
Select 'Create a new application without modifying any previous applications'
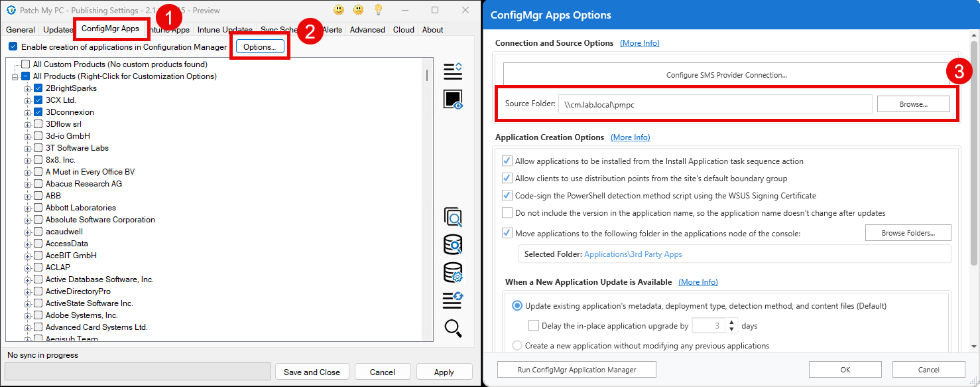[517, 345]
